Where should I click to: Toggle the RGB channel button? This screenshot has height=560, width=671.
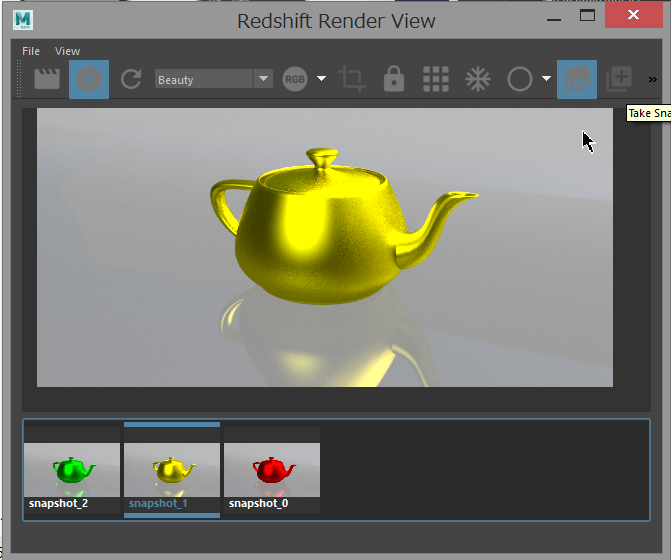pos(295,79)
